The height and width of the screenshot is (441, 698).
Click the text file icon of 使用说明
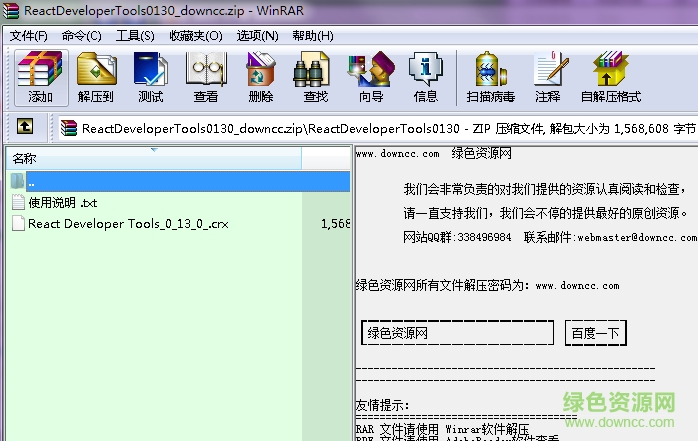(18, 202)
